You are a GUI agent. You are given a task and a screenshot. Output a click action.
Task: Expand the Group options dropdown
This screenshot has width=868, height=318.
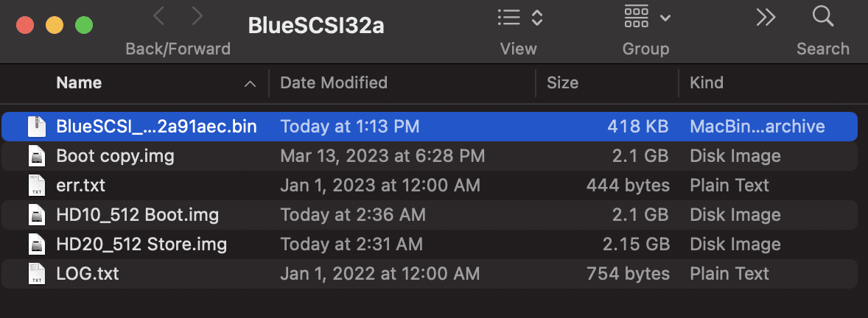[646, 17]
